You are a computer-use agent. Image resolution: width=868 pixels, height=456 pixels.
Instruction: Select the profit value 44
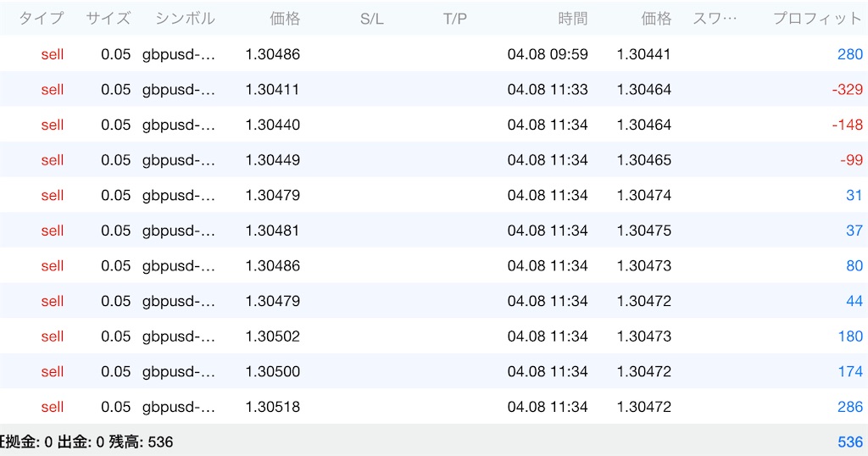pos(854,301)
